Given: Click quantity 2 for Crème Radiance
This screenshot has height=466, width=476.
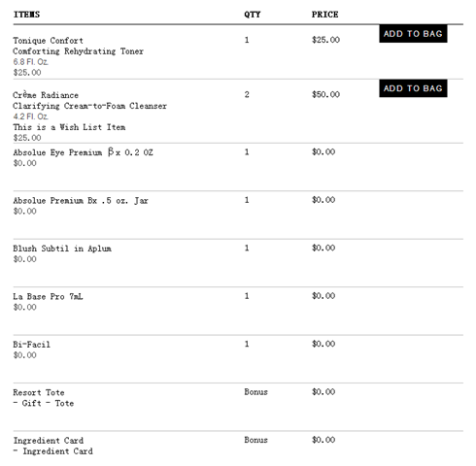Looking at the screenshot, I should point(247,94).
